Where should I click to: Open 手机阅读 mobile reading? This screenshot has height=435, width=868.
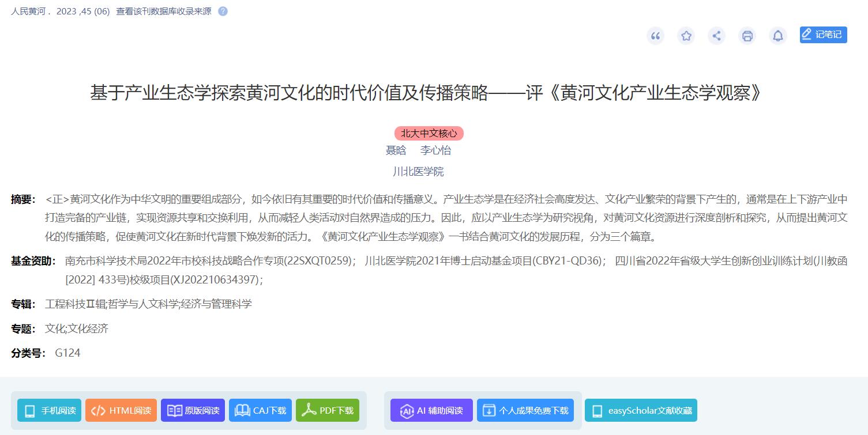pos(50,410)
